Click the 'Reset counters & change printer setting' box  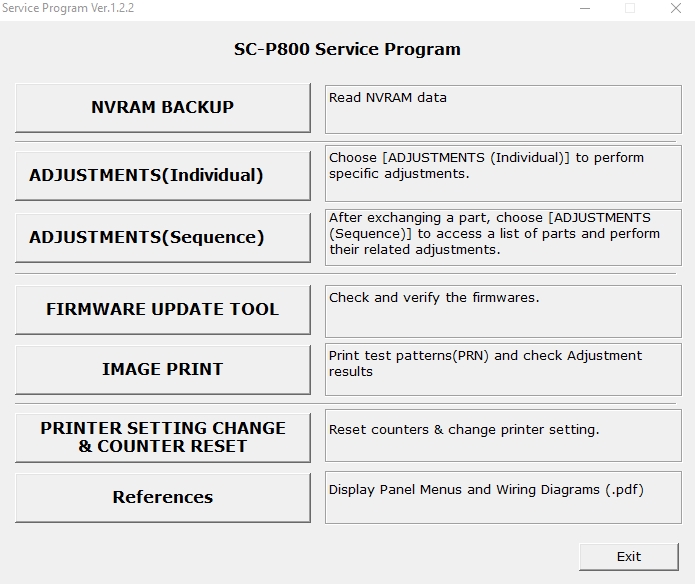(x=503, y=436)
